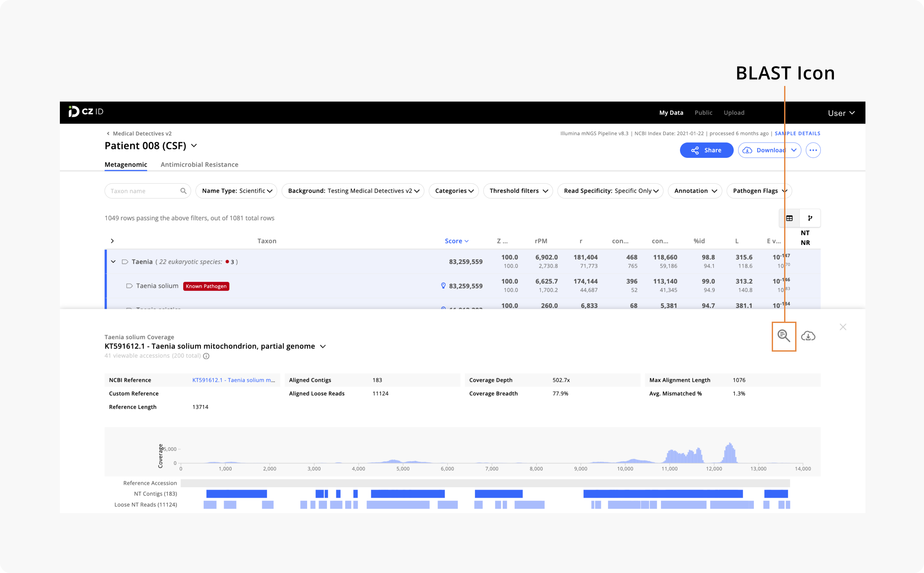Click the taxon name search magnifier
Viewport: 924px width, 573px height.
[183, 191]
